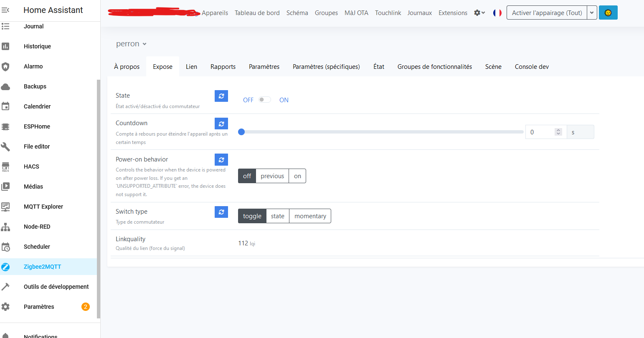Screen dimensions: 644x338
Task: Refresh the Power-on behavior value
Action: click(x=221, y=160)
